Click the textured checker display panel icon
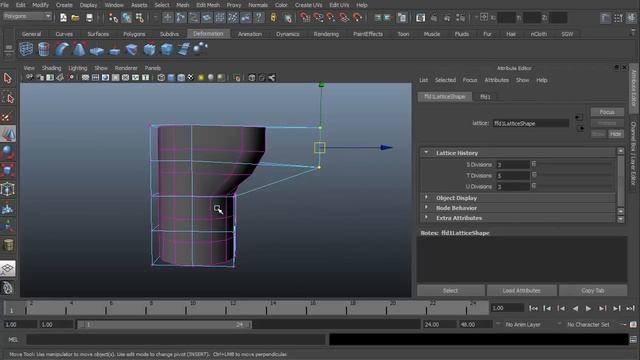The image size is (640, 360). click(x=191, y=78)
